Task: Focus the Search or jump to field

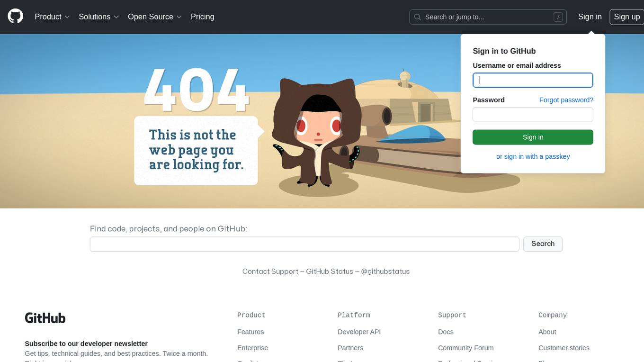Action: click(x=488, y=17)
